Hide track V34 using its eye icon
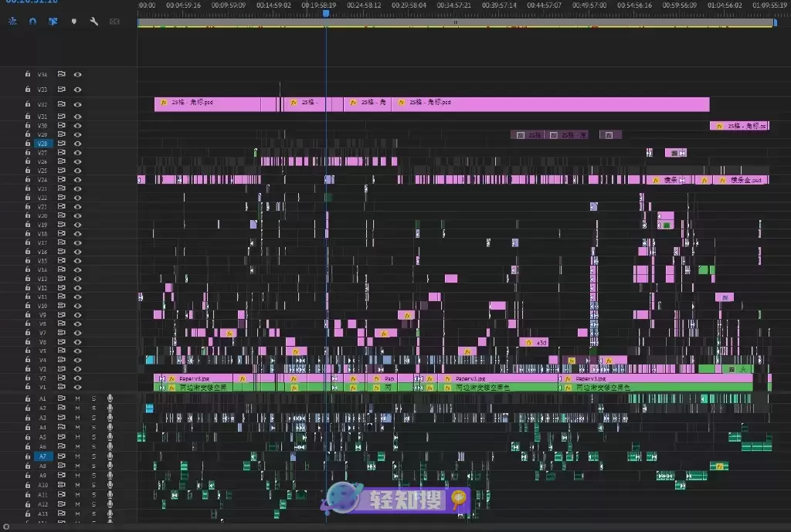The width and height of the screenshot is (791, 532). 77,75
